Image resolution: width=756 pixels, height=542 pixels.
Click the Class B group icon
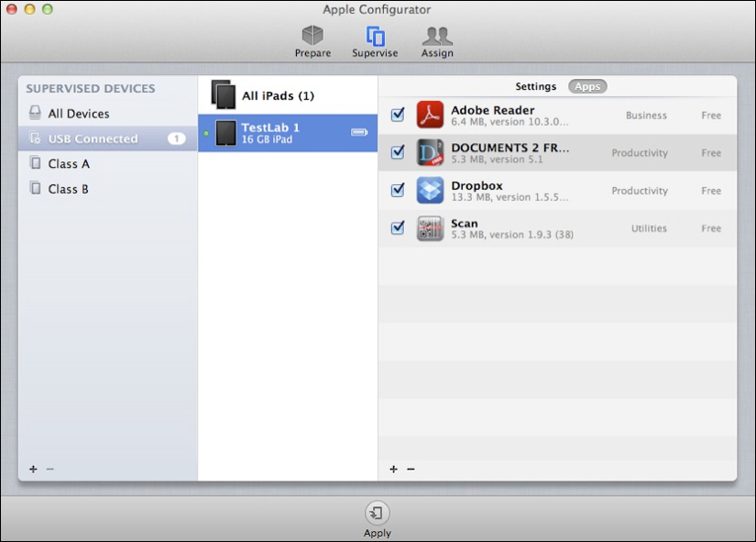click(x=35, y=188)
